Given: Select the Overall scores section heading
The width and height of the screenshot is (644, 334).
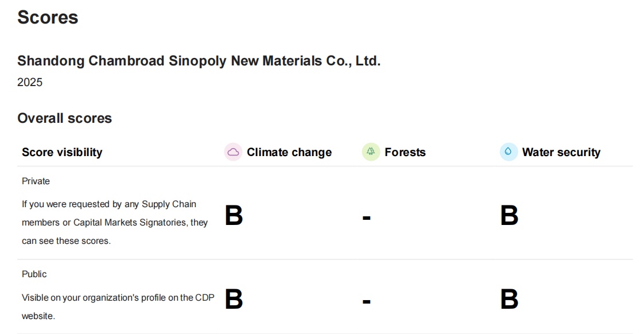Looking at the screenshot, I should click(x=64, y=118).
